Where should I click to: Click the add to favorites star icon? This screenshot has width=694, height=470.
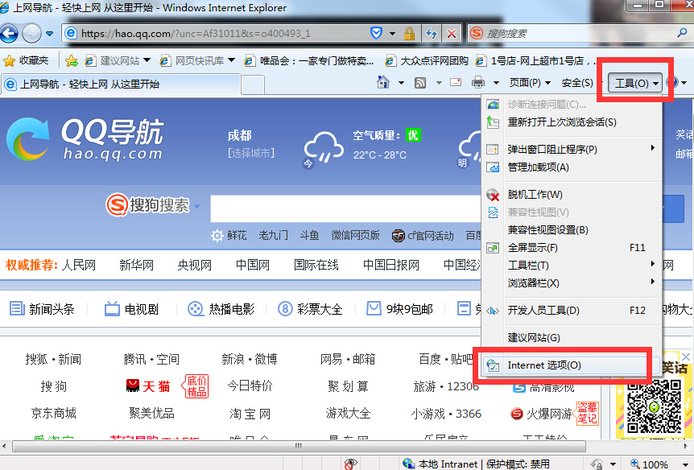tap(71, 61)
